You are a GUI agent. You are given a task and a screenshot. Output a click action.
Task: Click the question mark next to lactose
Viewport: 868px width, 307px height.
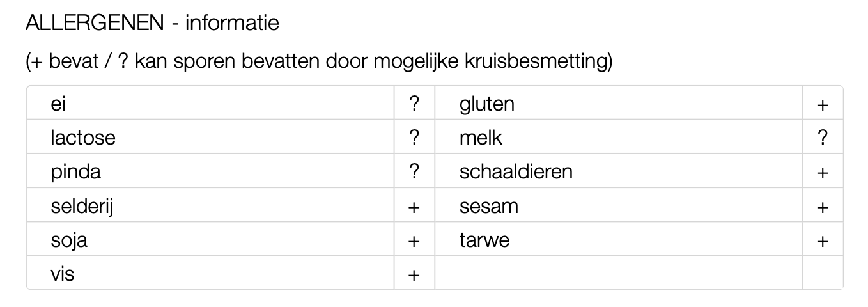(x=414, y=138)
